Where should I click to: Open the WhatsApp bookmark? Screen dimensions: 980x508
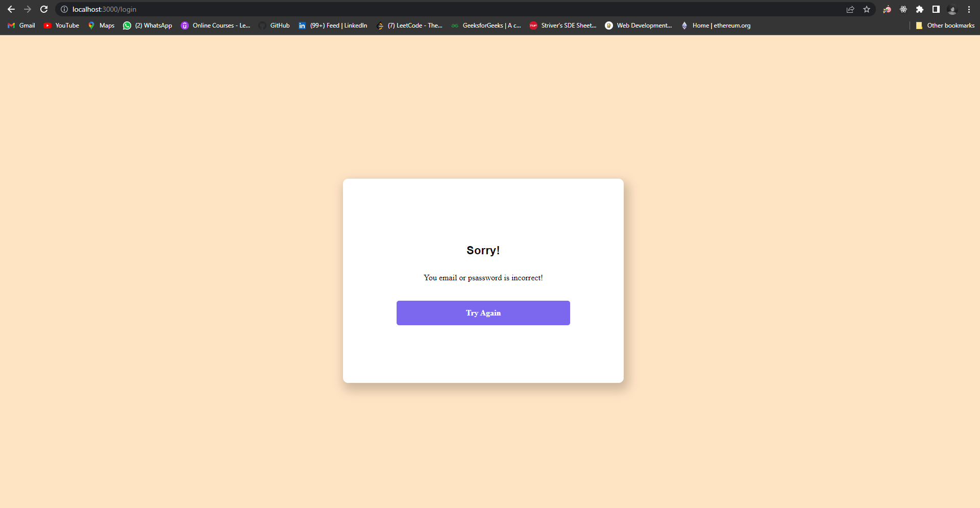148,25
